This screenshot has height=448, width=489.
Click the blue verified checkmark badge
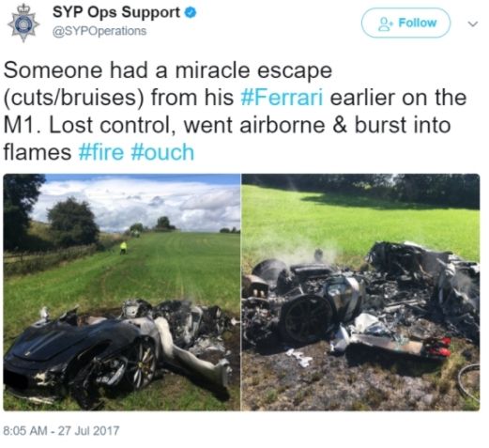191,13
